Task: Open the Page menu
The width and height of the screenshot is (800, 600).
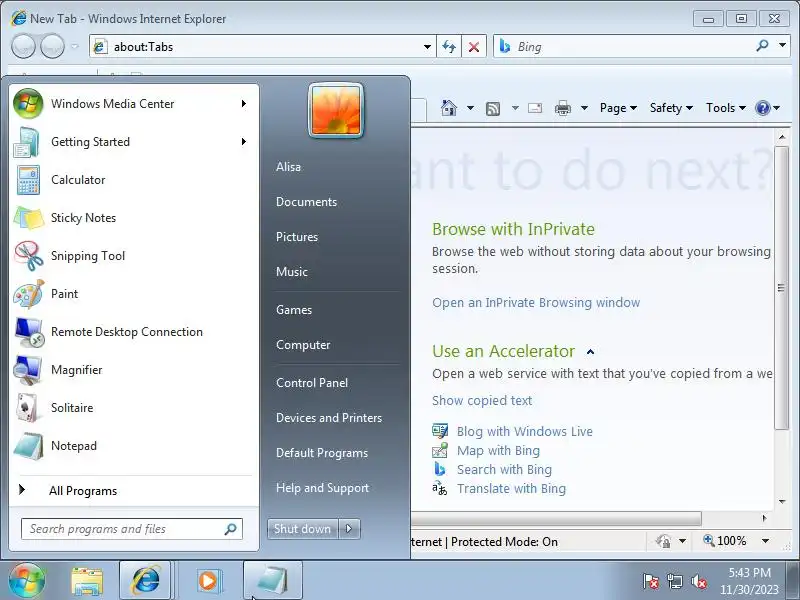Action: point(618,108)
